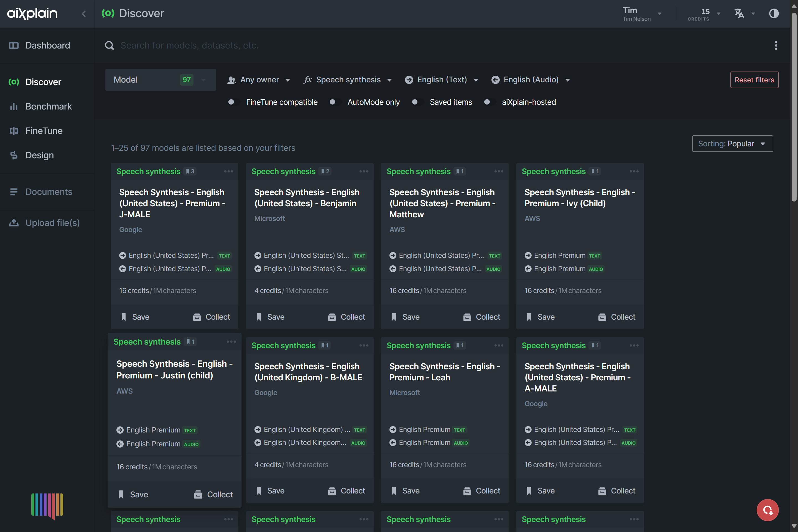
Task: Open FineTune in the sidebar
Action: 47,131
